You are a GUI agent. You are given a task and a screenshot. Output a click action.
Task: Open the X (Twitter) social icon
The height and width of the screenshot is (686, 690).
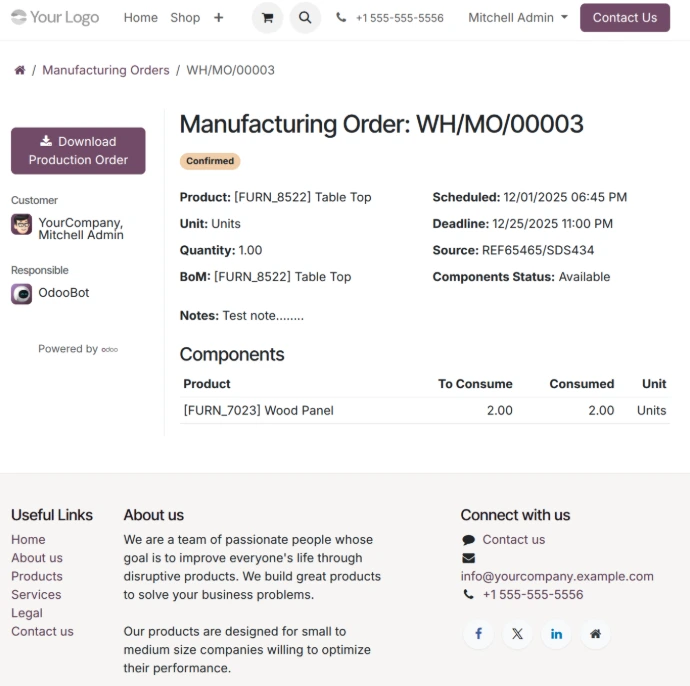(517, 634)
